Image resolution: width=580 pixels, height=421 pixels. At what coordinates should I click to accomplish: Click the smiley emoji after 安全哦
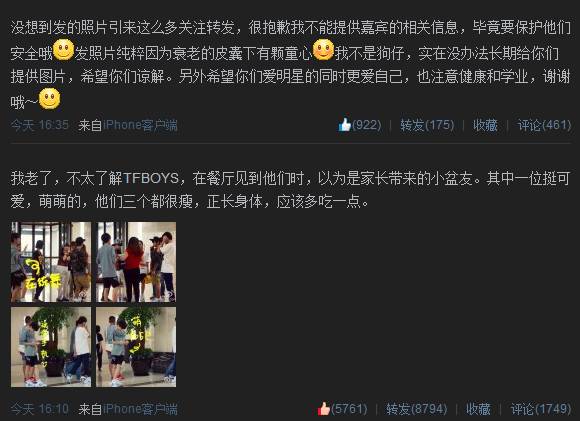(64, 50)
